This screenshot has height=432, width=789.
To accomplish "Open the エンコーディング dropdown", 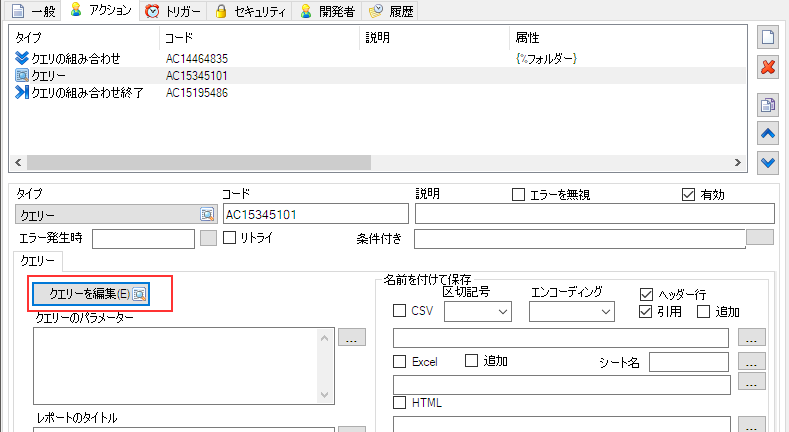I will [572, 312].
